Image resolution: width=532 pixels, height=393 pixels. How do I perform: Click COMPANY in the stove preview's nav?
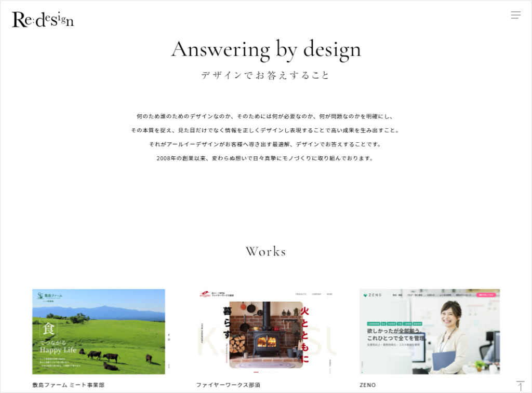[x=316, y=294]
